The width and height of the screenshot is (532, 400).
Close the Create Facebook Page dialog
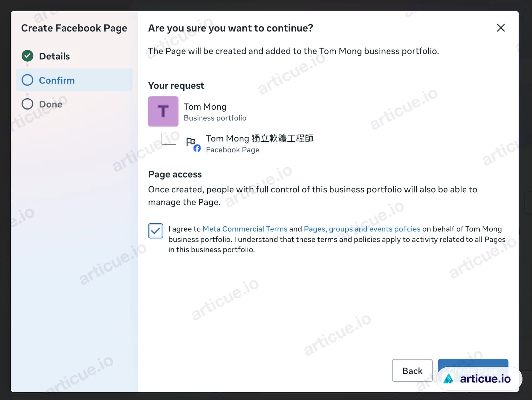click(x=501, y=28)
